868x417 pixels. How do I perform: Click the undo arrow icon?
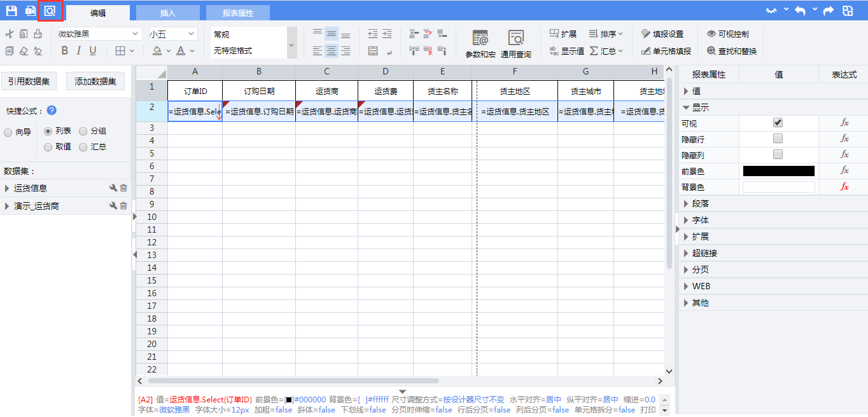800,11
